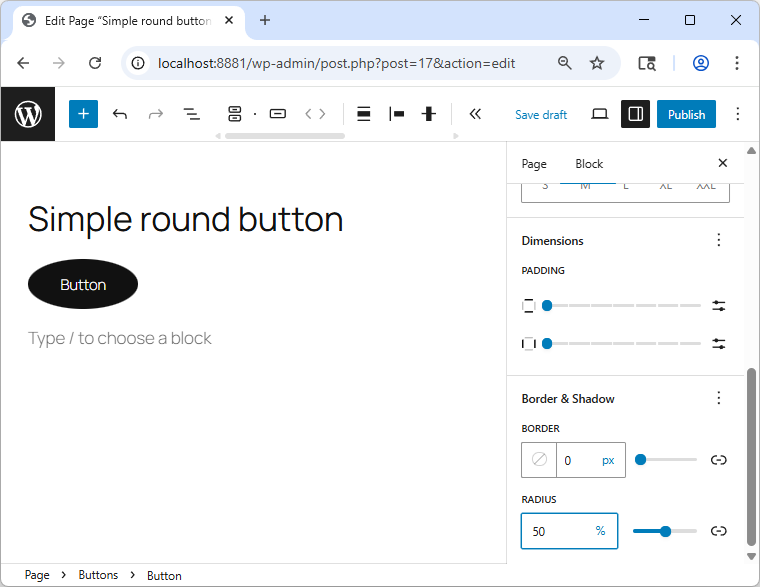Click the move left/right arrows control

(315, 114)
